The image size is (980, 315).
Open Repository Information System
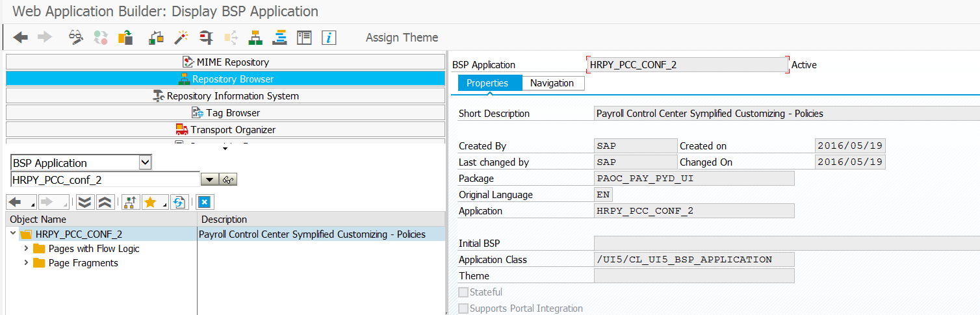coord(226,96)
